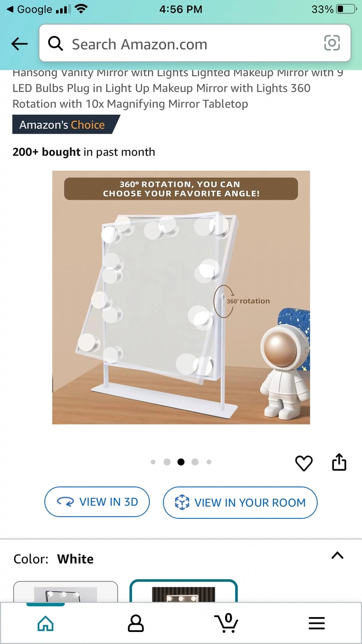Open the mirror product image

pos(181,297)
